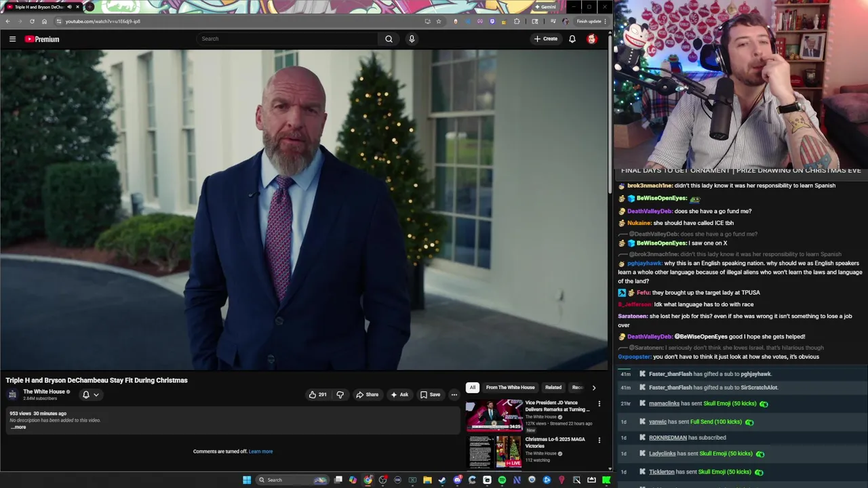Image resolution: width=868 pixels, height=488 pixels.
Task: Open the YouTube guide hamburger menu
Action: pyautogui.click(x=12, y=39)
